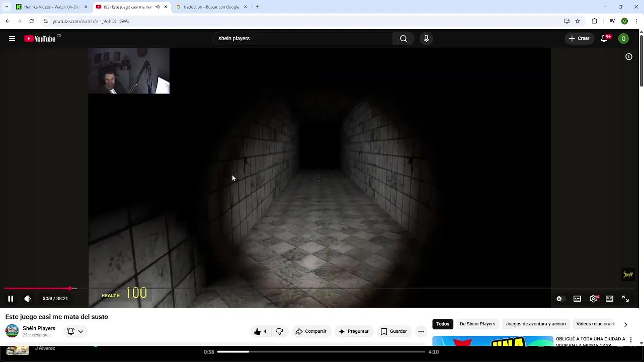
Task: Open YouTube notifications bell
Action: point(605,39)
